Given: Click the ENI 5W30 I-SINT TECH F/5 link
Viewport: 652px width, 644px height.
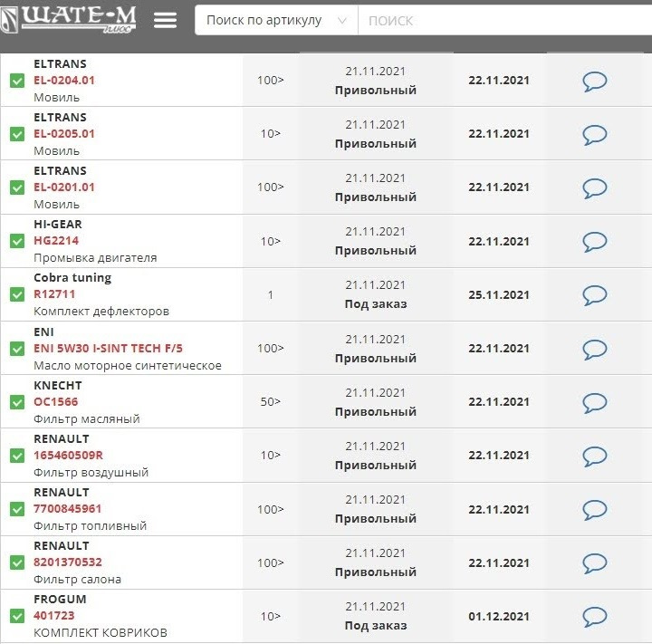Looking at the screenshot, I should tap(109, 349).
